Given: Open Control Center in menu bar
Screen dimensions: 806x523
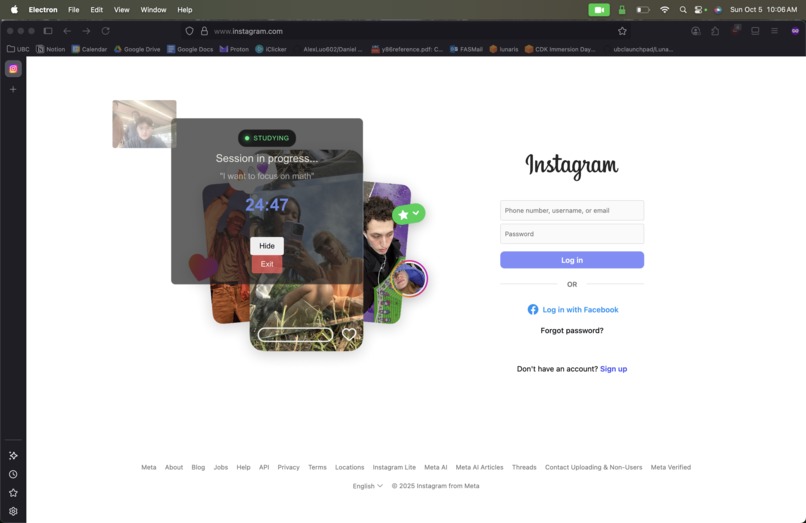Looking at the screenshot, I should click(700, 10).
